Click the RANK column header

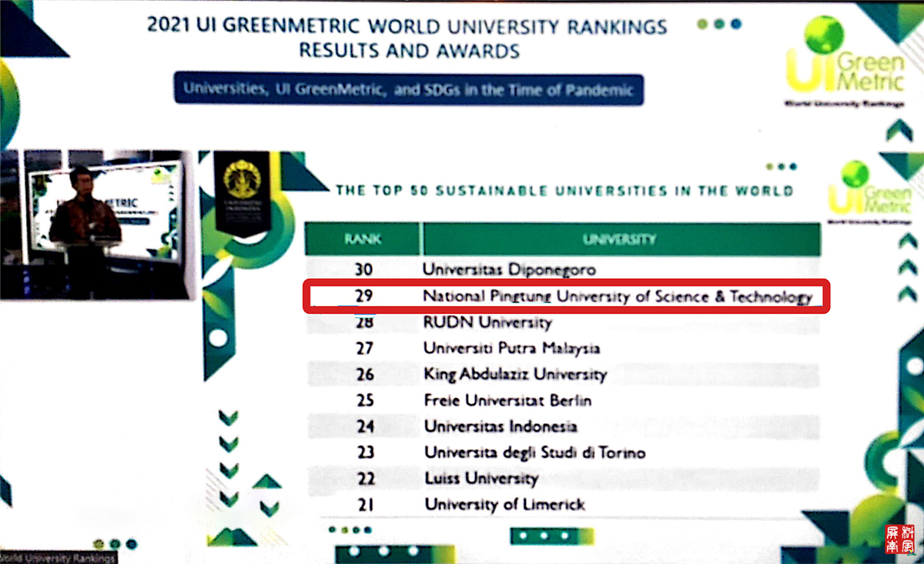(363, 239)
